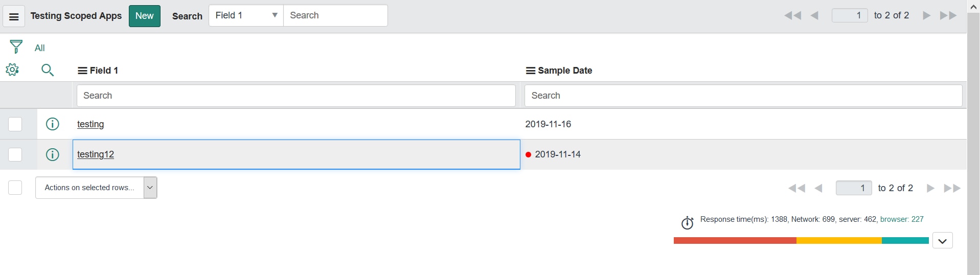Open the Field 1 column menu
Screen dimensions: 980x275
point(82,71)
